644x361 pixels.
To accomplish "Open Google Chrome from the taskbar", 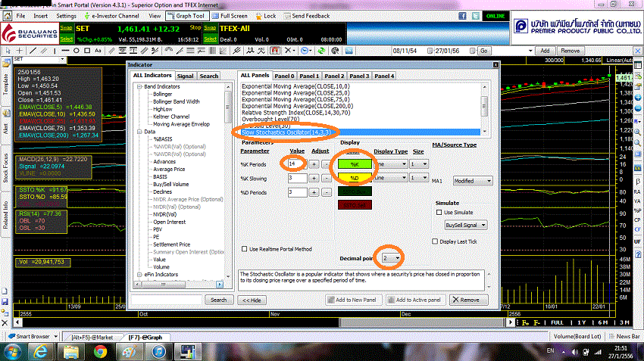I will coord(100,352).
